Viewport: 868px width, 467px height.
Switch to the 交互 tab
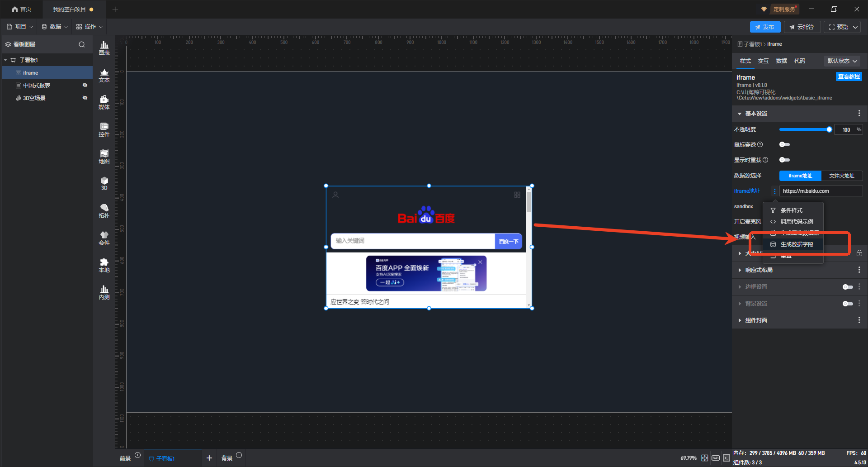pyautogui.click(x=763, y=61)
